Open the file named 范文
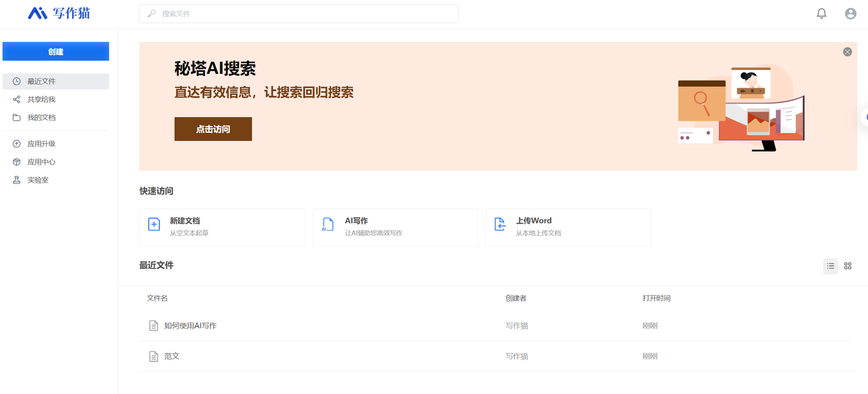Image resolution: width=868 pixels, height=394 pixels. coord(172,356)
